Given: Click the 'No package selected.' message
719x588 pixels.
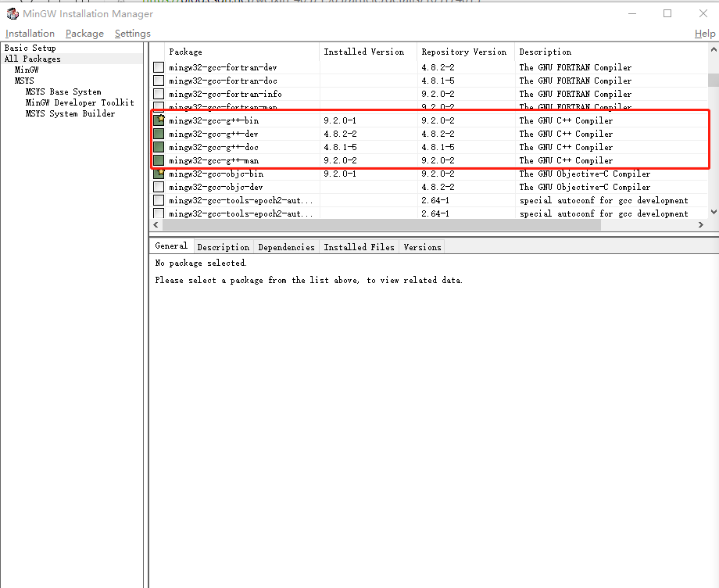Looking at the screenshot, I should pyautogui.click(x=201, y=264).
